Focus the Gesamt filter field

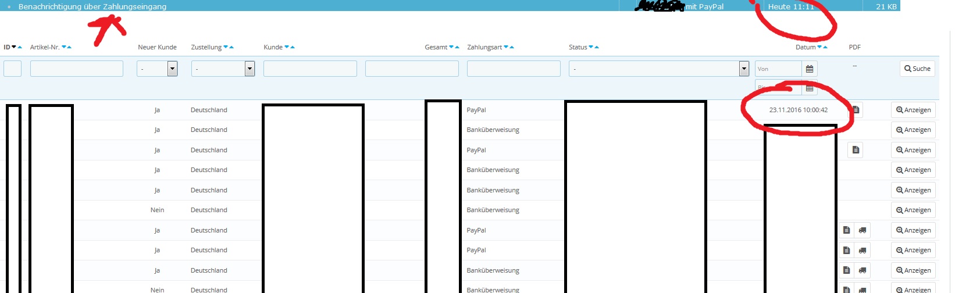point(412,69)
